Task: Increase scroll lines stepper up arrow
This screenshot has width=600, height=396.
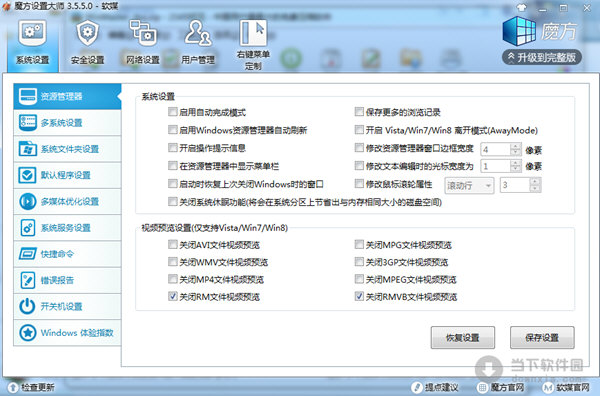Action: [535, 182]
